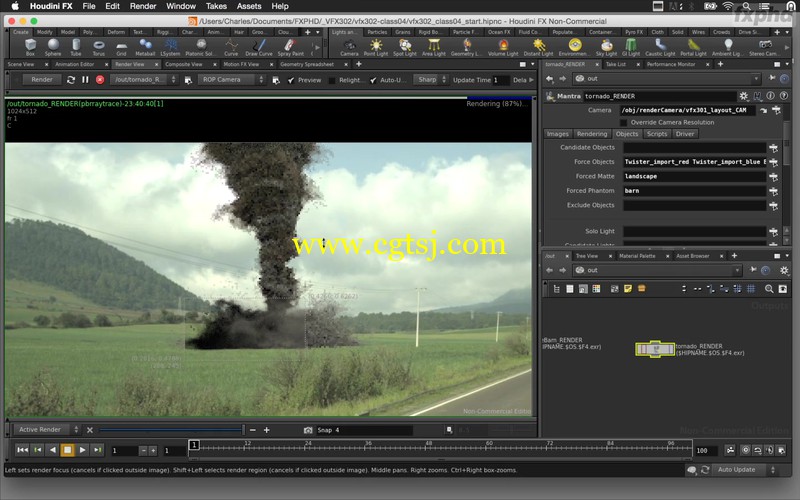Create a Box with the shelf tool
The height and width of the screenshot is (500, 800).
[x=31, y=47]
